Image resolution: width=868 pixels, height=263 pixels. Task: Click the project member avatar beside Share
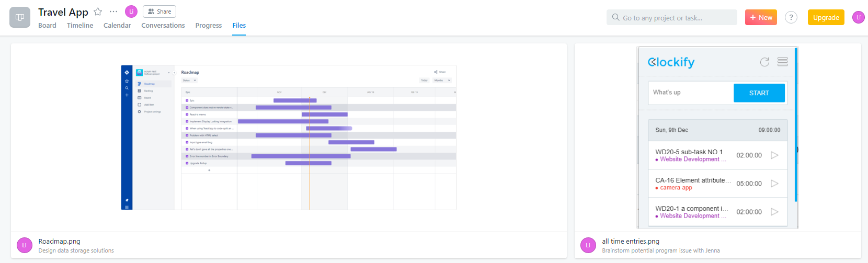coord(131,12)
